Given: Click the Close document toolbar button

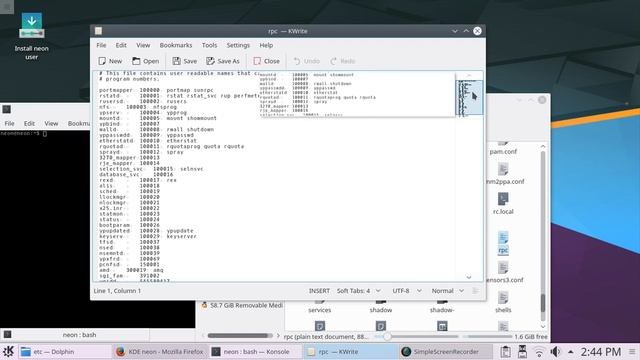Looking at the screenshot, I should coord(267,61).
